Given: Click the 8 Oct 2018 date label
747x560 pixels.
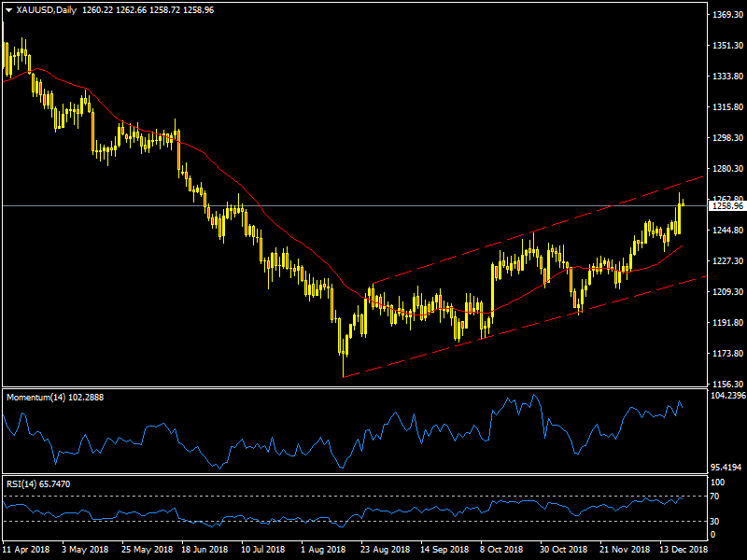Looking at the screenshot, I should click(502, 551).
